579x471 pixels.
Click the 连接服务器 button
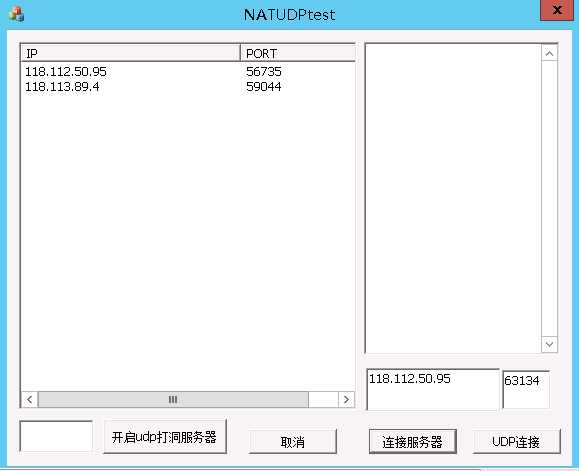point(412,441)
